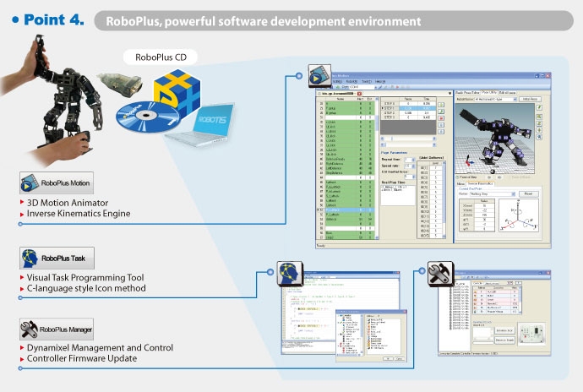Click the wrench-and-hammer Manager icon above window

point(440,274)
